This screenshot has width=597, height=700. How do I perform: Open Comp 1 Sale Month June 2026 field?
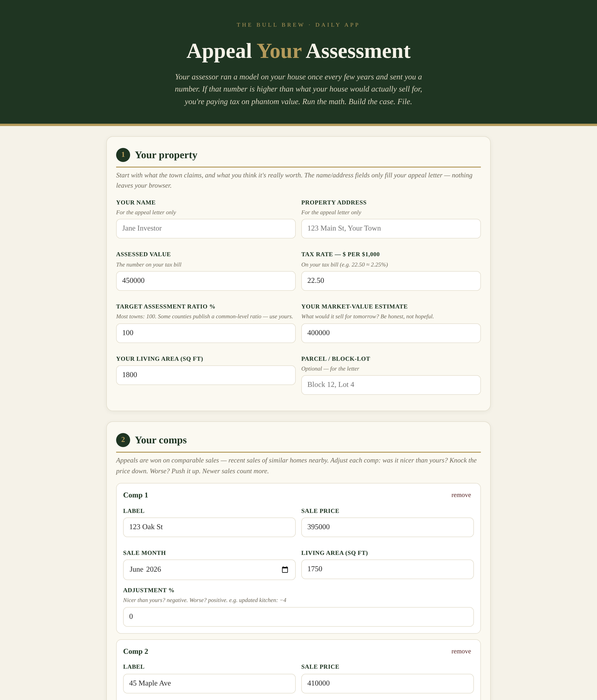tap(209, 570)
